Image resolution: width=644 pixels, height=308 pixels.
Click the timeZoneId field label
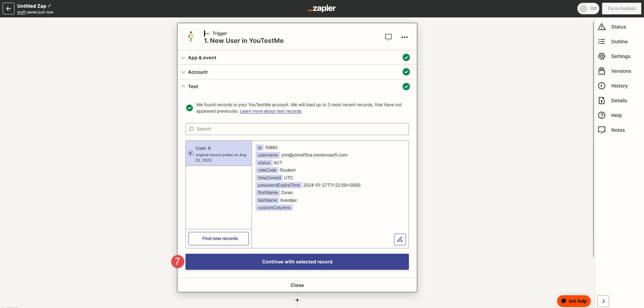click(269, 178)
